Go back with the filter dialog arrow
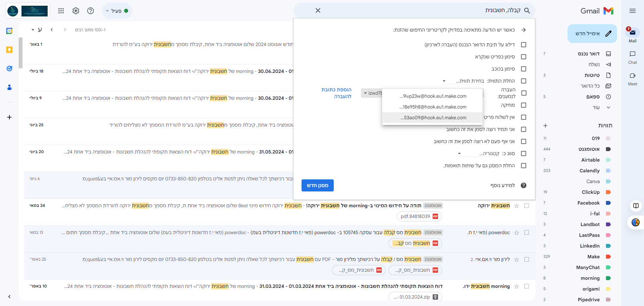Screen dimensions: 644x306 point(524,30)
